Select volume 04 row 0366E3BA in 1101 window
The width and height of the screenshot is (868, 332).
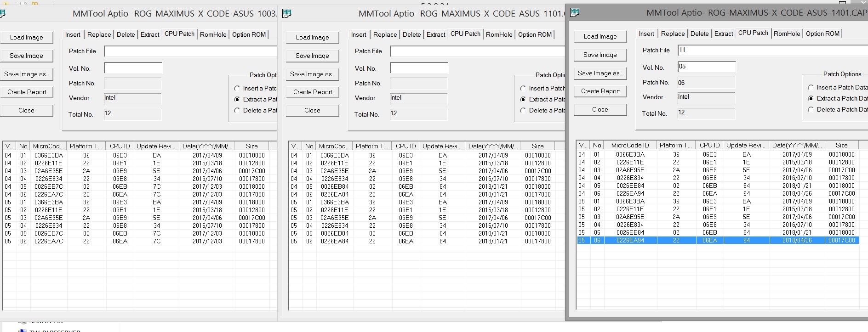(422, 155)
